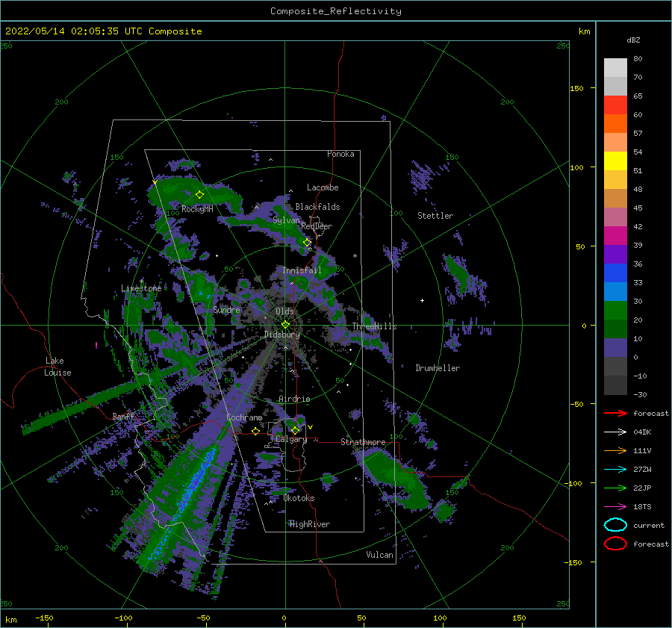Click the Vulcan city label
672x628 pixels.
click(379, 555)
